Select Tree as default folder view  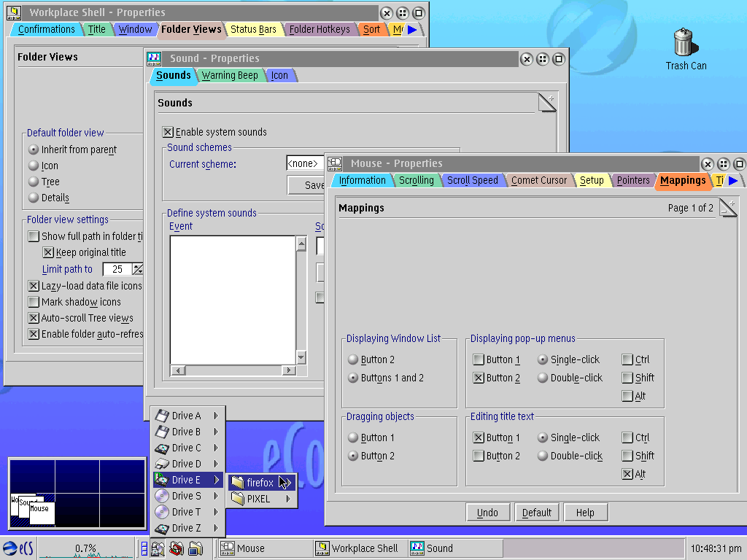(34, 182)
